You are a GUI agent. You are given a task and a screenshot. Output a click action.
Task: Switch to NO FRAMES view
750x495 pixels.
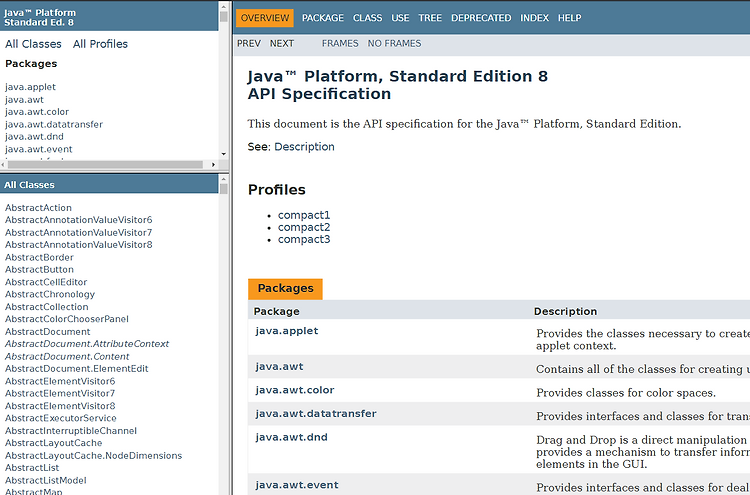[394, 44]
